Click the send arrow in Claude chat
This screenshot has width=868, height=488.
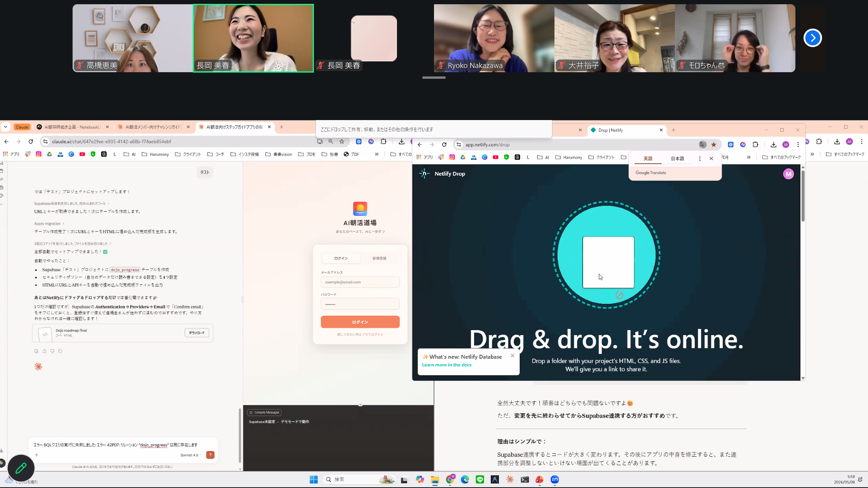210,455
